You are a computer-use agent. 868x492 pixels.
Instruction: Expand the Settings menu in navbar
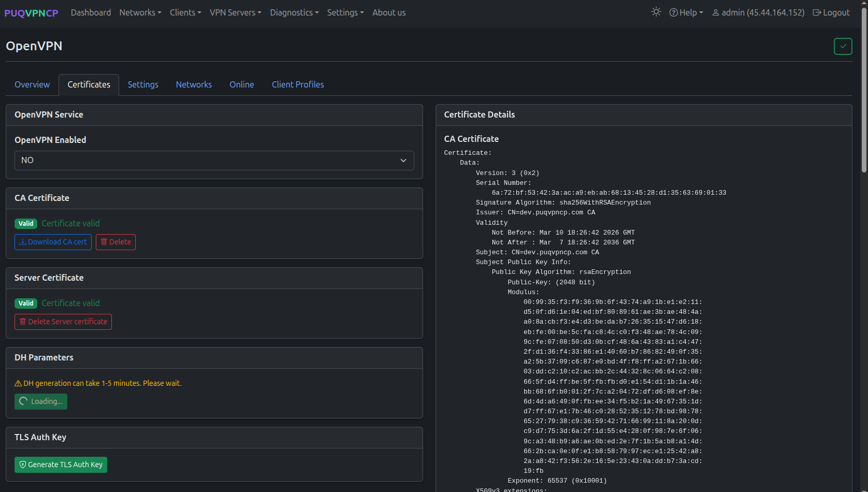(x=345, y=12)
